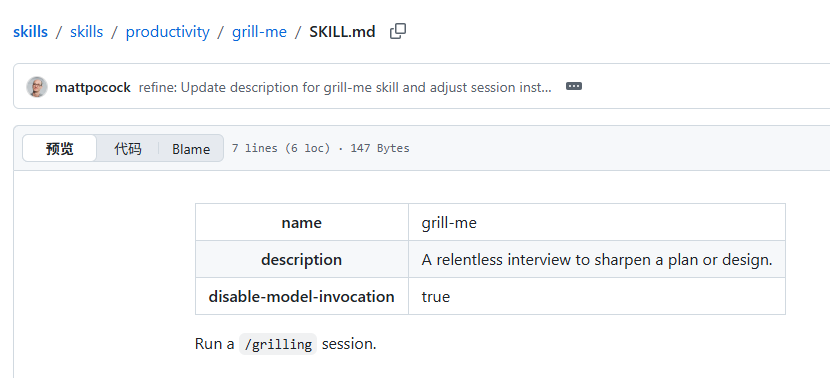The width and height of the screenshot is (830, 378).
Task: Open the productivity folder breadcrumb
Action: click(x=167, y=32)
